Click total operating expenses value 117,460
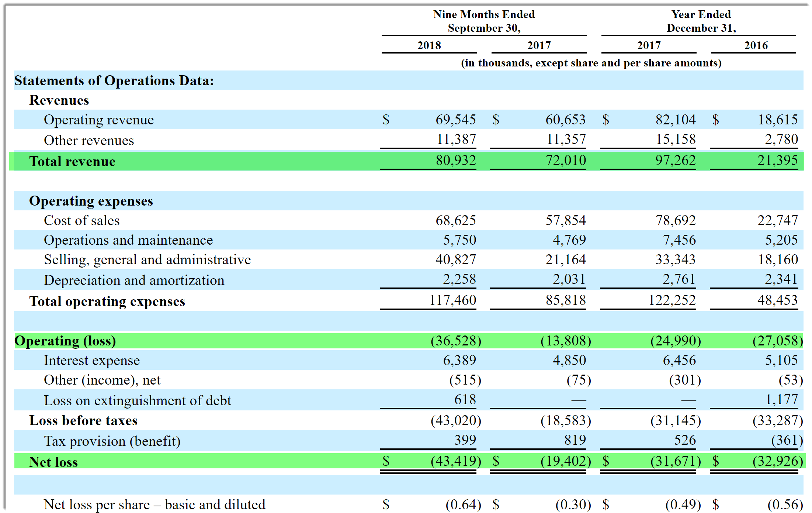This screenshot has height=513, width=812. point(453,300)
